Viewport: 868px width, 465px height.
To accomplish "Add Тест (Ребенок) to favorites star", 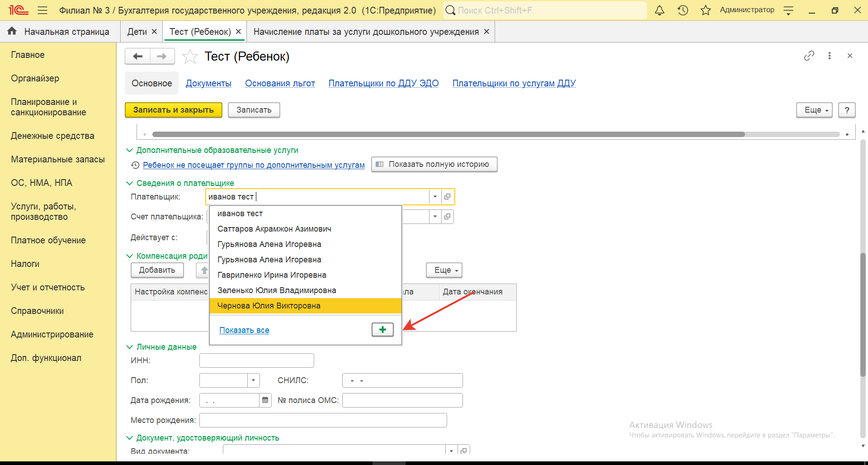I will [x=190, y=57].
